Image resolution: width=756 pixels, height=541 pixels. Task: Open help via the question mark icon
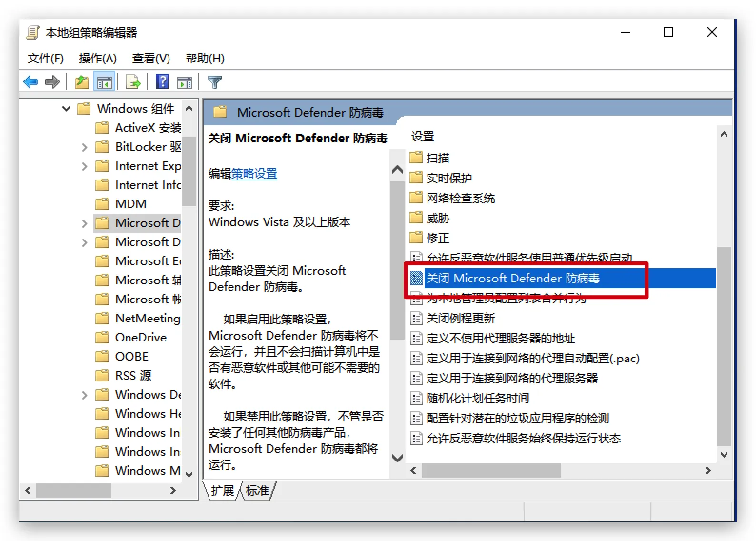162,82
